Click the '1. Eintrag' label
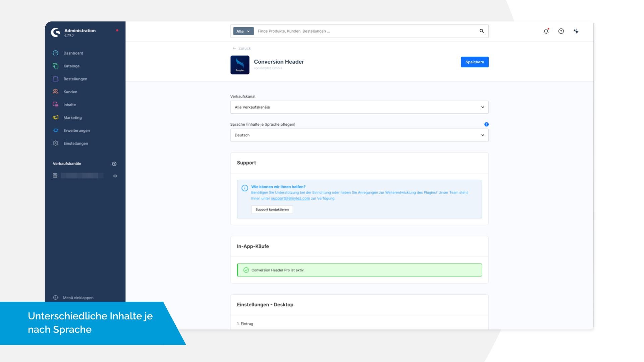Screen dimensions: 644x362 245,324
